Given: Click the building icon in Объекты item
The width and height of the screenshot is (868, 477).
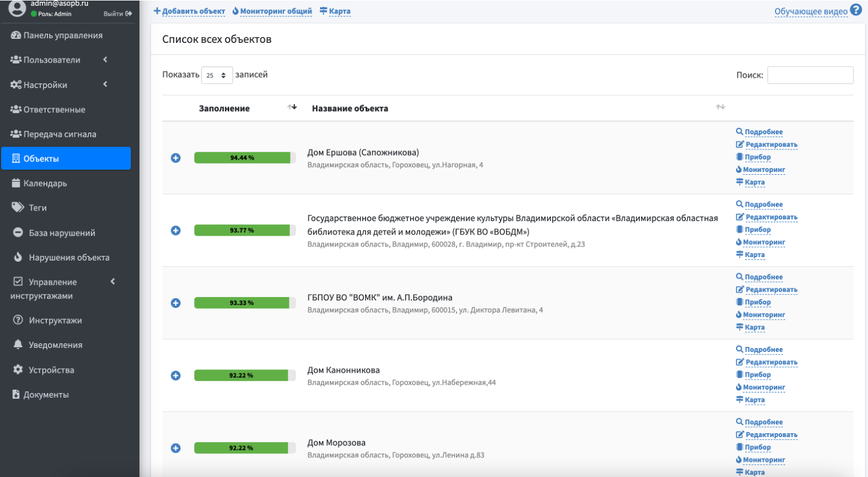Looking at the screenshot, I should pyautogui.click(x=16, y=159).
